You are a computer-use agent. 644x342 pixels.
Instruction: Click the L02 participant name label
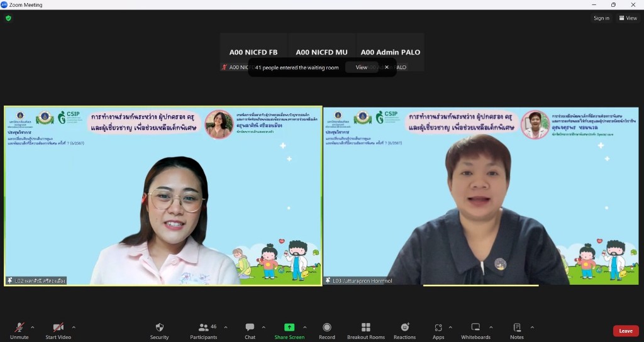point(36,281)
